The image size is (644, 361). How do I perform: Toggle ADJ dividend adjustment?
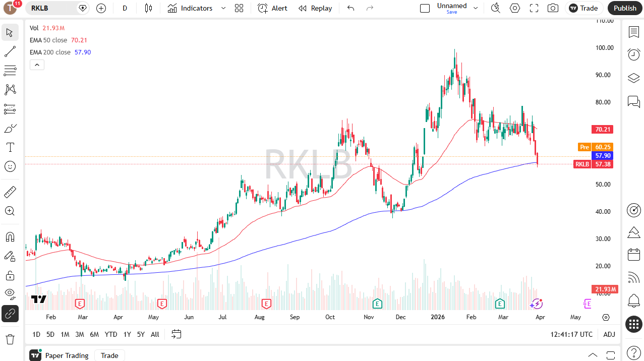(x=609, y=334)
